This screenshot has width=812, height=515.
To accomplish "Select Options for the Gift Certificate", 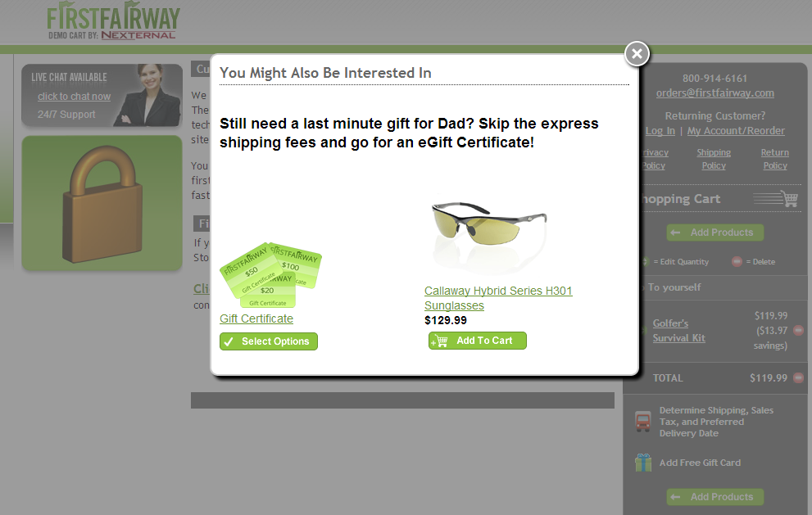I will click(x=268, y=341).
